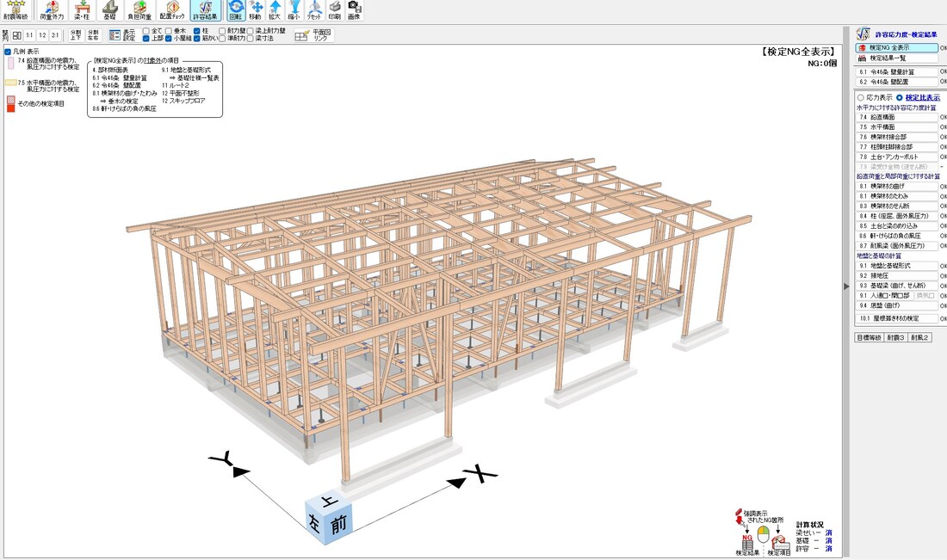Image resolution: width=947 pixels, height=560 pixels.
Task: Choose the 2:1 layout ratio
Action: click(55, 35)
